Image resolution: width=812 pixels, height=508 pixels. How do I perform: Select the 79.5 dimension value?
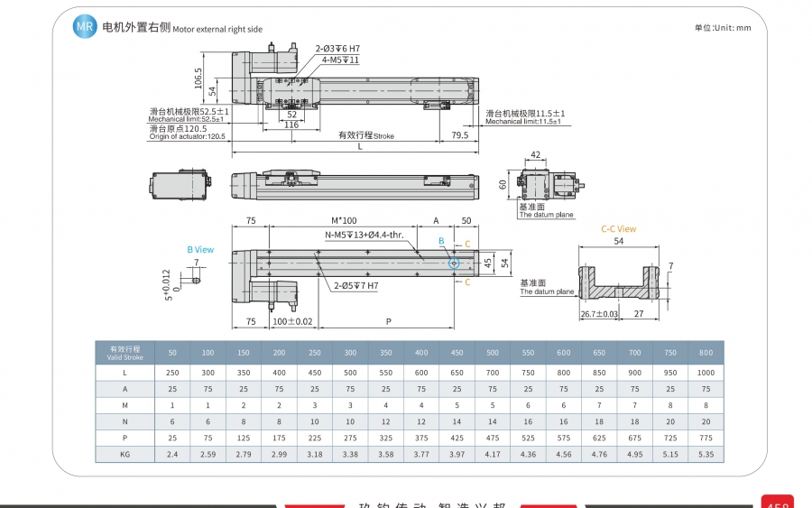click(x=459, y=135)
